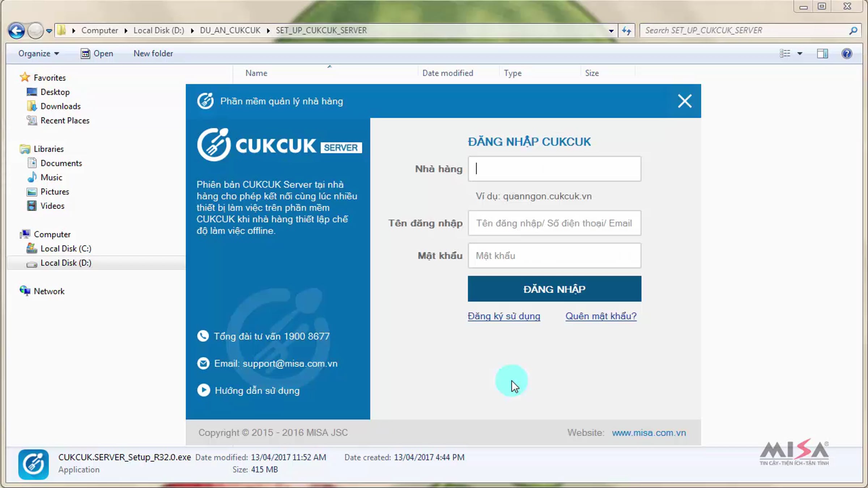The image size is (868, 488).
Task: Select SET_UP_CUKCUK_SERVER in the breadcrumb
Action: coord(321,30)
